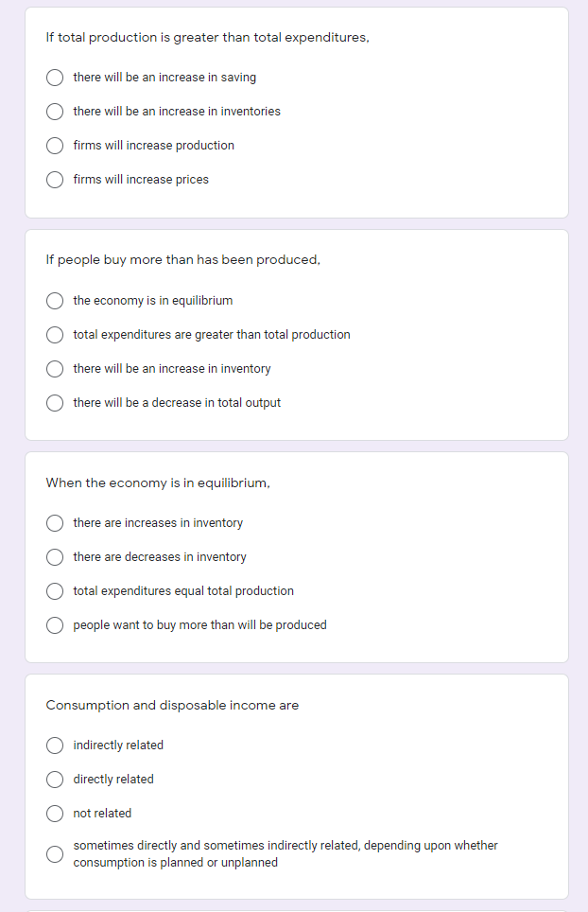Image resolution: width=588 pixels, height=912 pixels.
Task: Choose the 'not related' answer
Action: 55,813
